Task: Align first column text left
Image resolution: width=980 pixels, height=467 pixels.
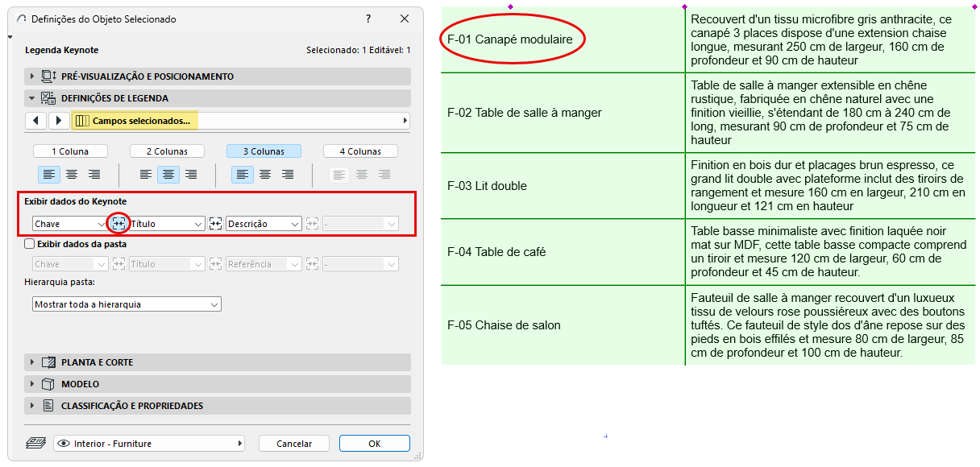Action: pyautogui.click(x=49, y=174)
